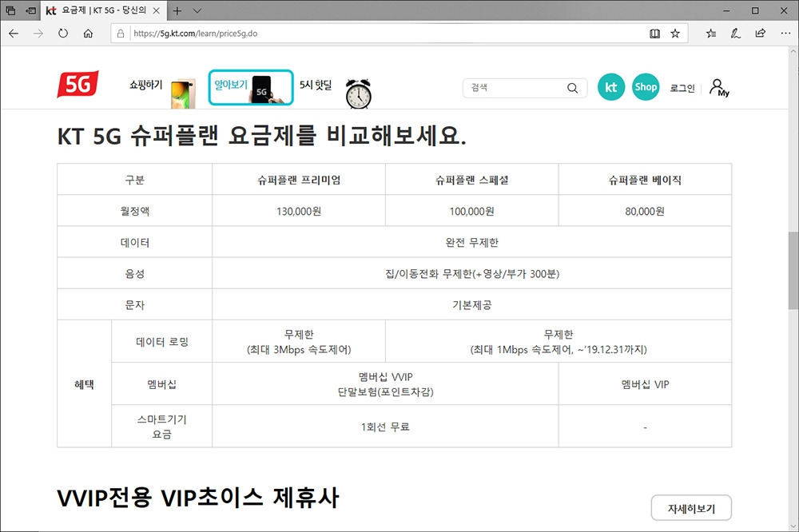Open Reading view book icon

(655, 34)
